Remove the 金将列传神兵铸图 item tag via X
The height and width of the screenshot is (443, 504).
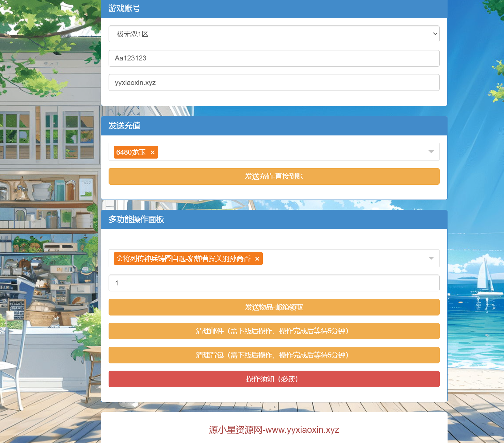click(x=257, y=259)
